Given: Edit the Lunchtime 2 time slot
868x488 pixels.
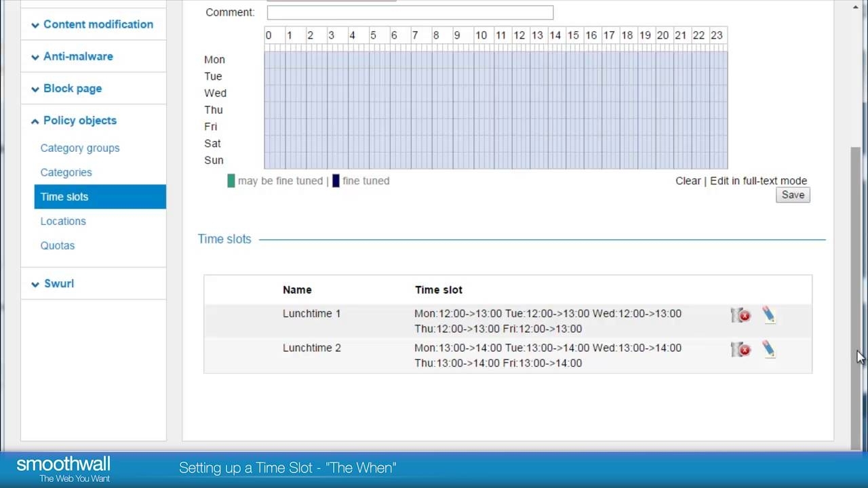Looking at the screenshot, I should tap(768, 349).
